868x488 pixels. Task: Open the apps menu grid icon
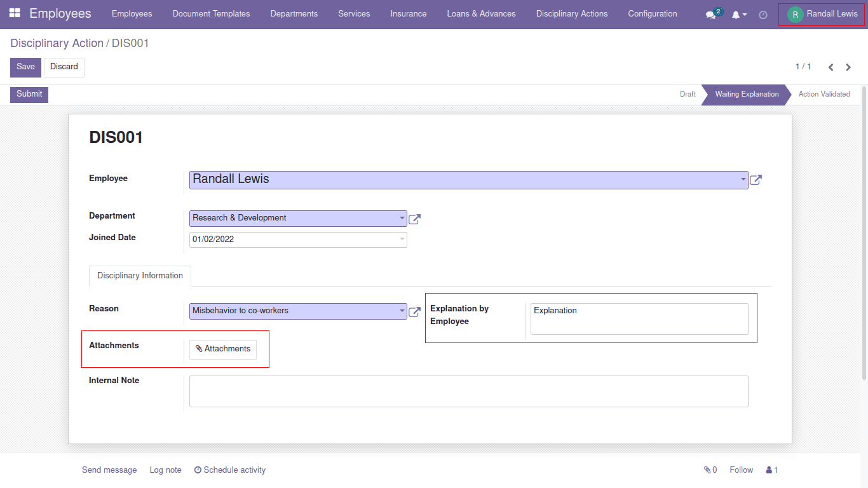(16, 13)
